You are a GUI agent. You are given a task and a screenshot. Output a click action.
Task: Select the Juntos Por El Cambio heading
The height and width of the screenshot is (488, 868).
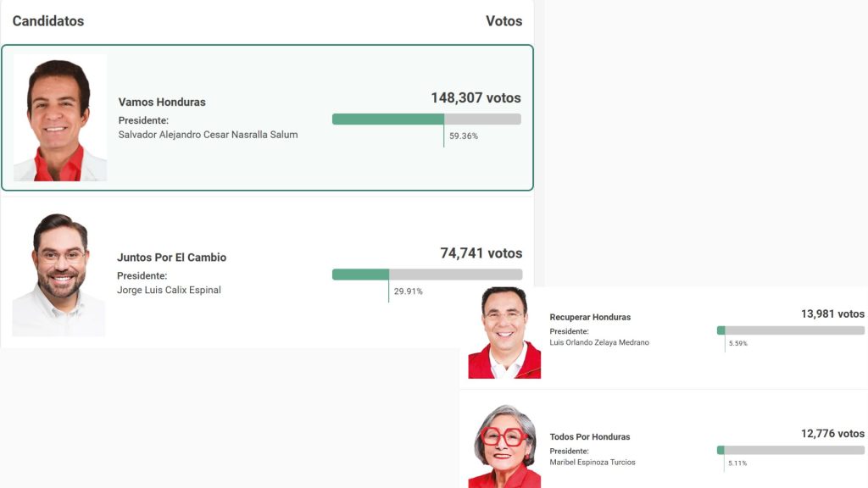tap(171, 258)
